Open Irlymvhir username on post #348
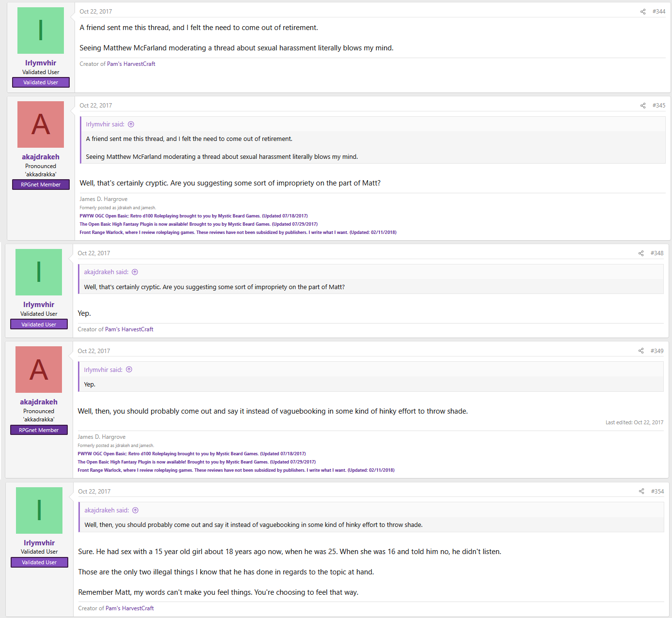 39,305
